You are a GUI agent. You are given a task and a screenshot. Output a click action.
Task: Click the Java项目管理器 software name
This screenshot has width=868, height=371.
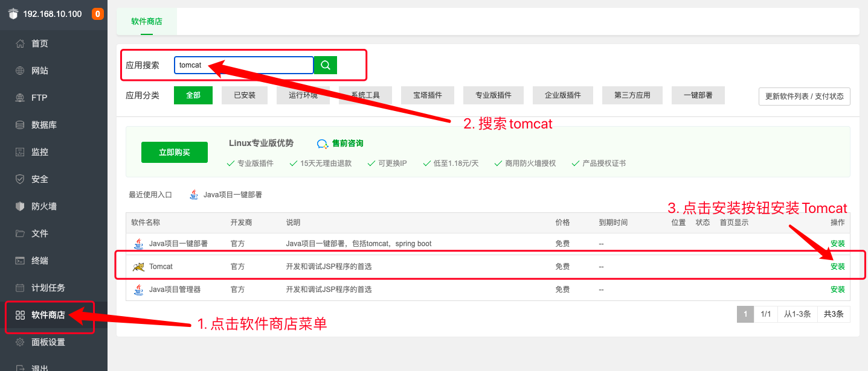[175, 290]
